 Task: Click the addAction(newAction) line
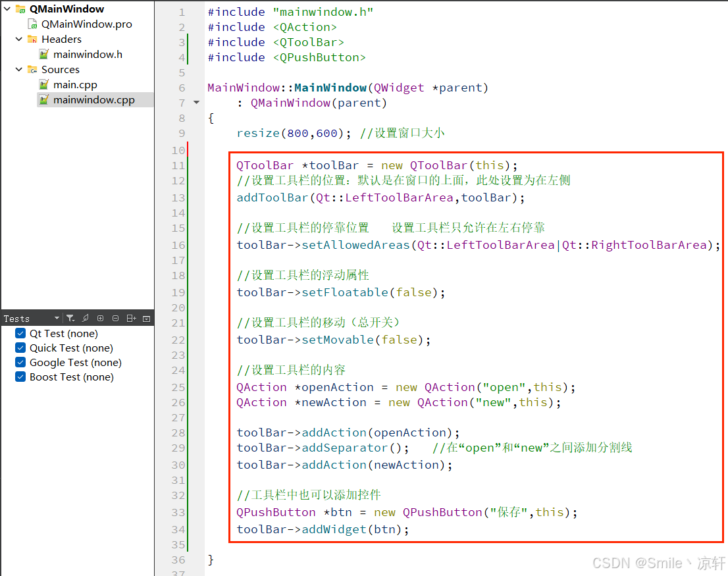pos(344,465)
